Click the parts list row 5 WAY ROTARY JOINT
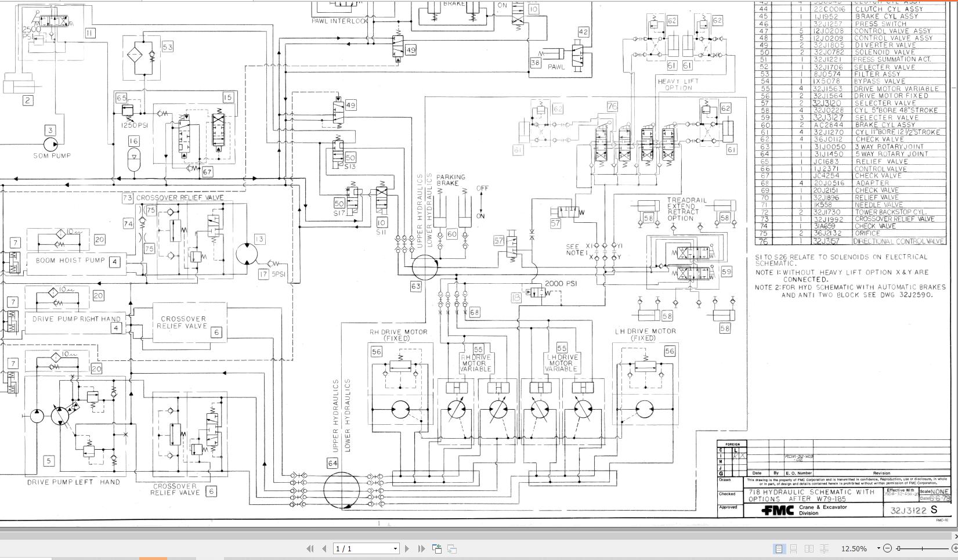 click(x=850, y=154)
